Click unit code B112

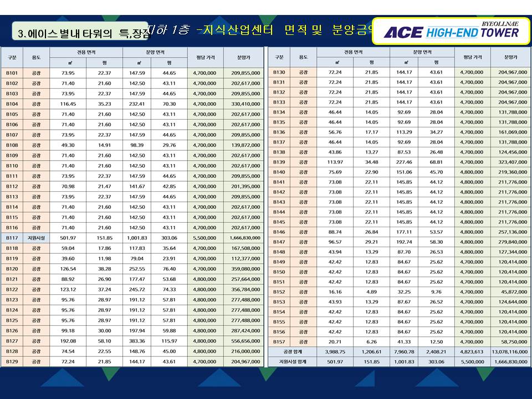click(12, 186)
